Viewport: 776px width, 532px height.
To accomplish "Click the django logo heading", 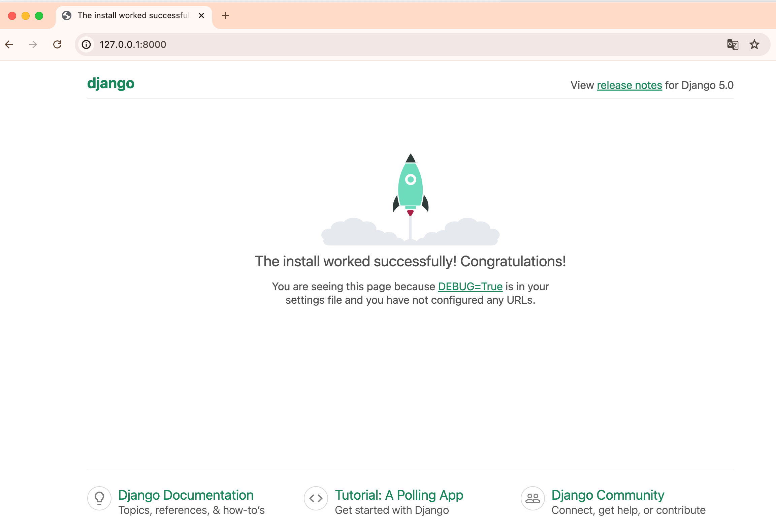I will click(x=111, y=84).
